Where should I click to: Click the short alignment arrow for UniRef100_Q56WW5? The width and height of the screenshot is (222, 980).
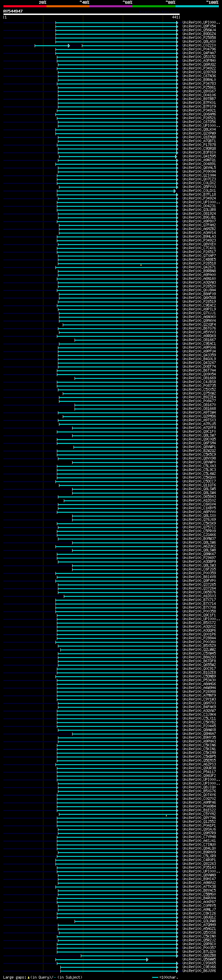102,959
